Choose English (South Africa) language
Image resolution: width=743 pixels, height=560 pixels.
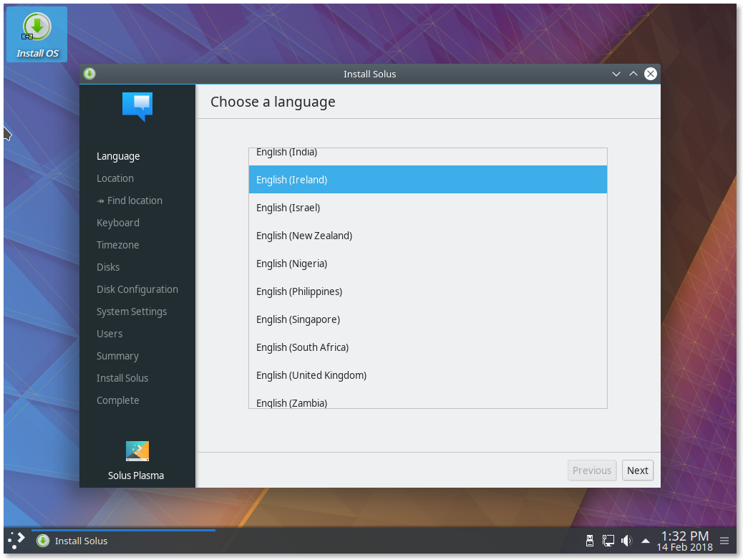click(x=427, y=347)
